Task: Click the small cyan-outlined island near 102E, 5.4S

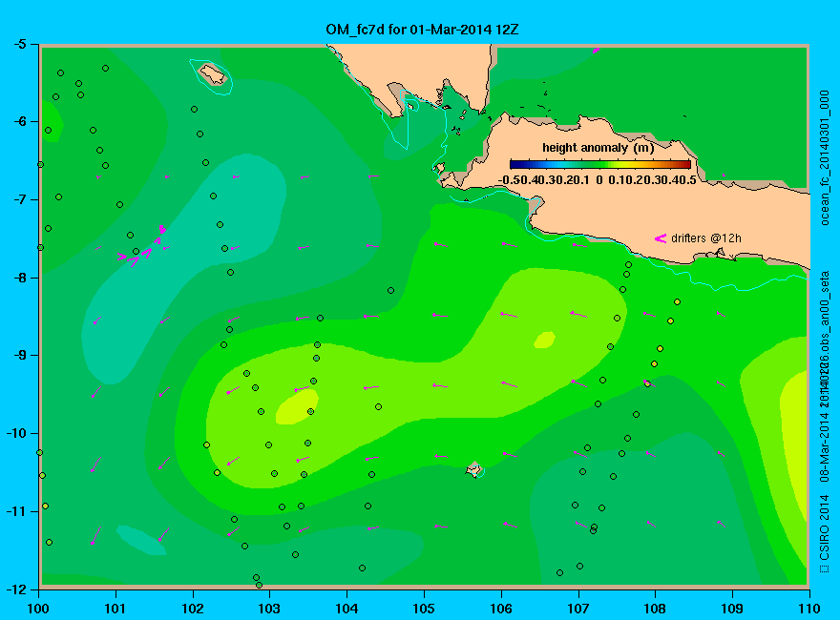Action: point(213,73)
